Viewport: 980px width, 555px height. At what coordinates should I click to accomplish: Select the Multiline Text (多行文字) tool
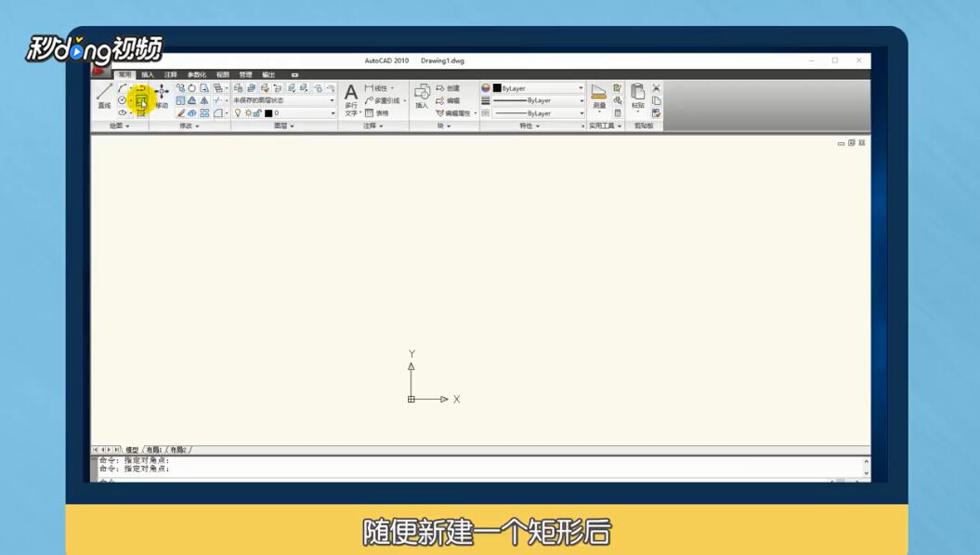click(x=351, y=99)
